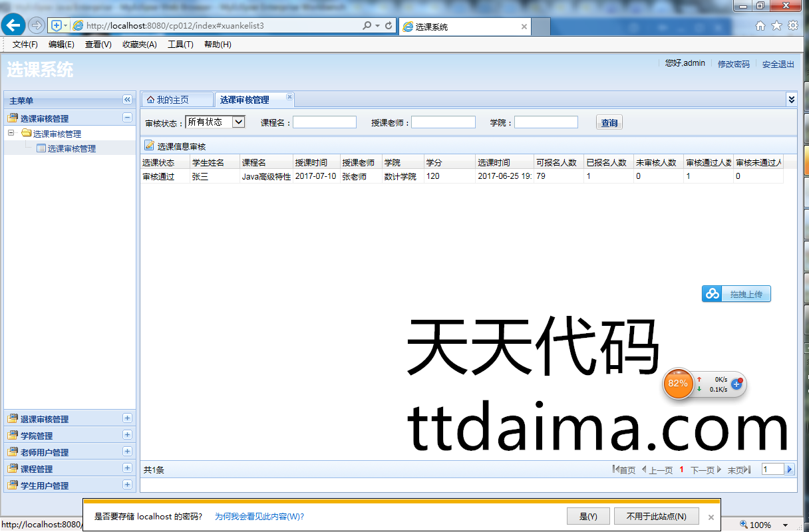Open the 审核状态 dropdown list

pos(239,122)
